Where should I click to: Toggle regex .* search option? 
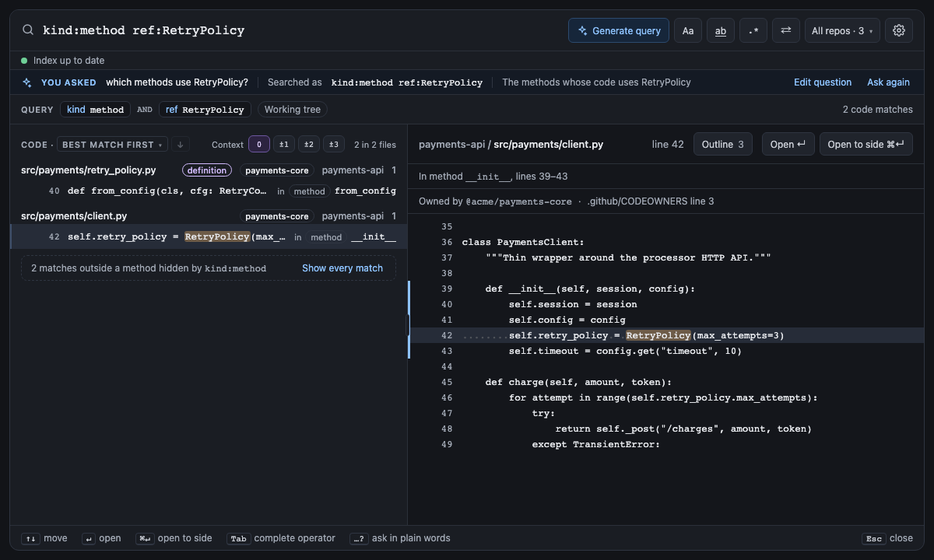point(753,30)
